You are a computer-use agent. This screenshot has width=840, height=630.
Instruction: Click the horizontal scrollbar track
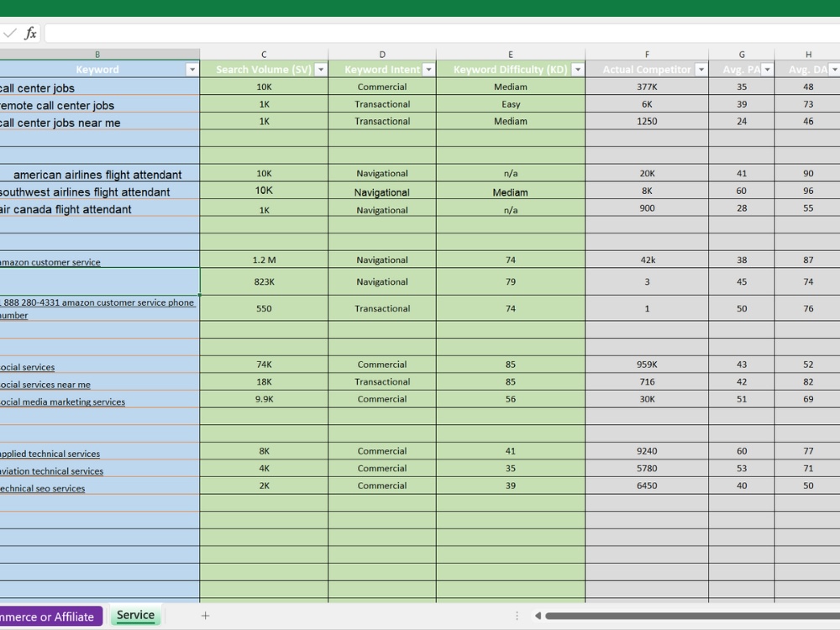pos(692,616)
